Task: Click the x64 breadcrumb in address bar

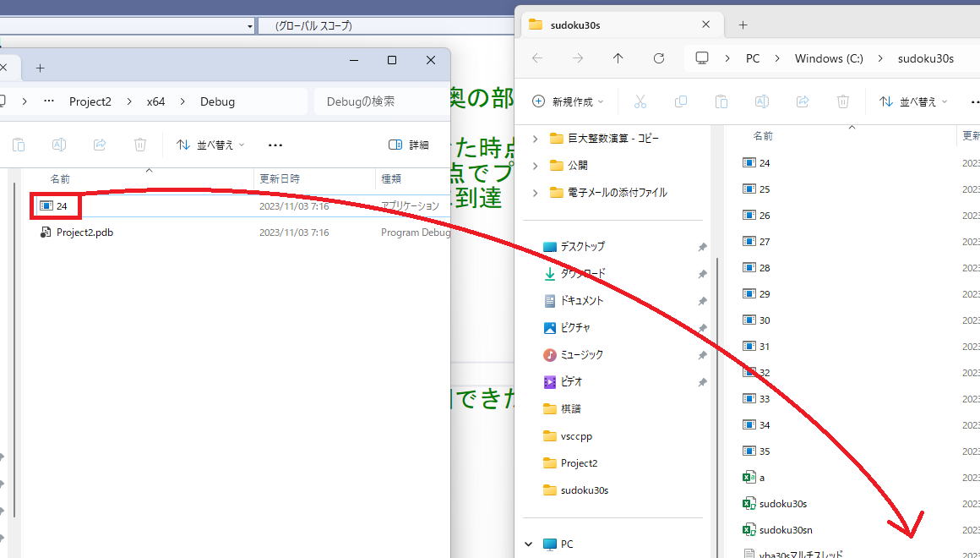Action: tap(155, 101)
